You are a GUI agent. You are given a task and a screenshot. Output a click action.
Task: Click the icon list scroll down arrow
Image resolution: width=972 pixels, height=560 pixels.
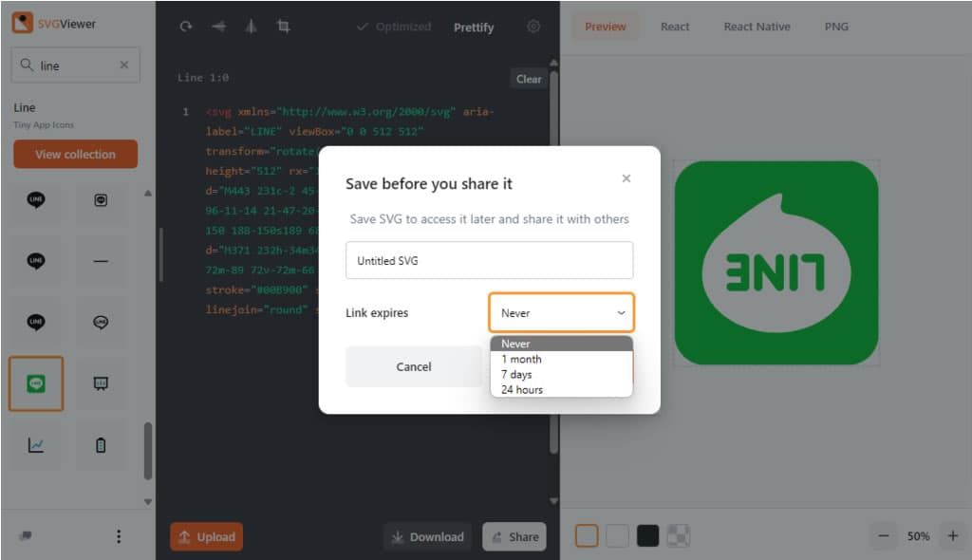(147, 501)
